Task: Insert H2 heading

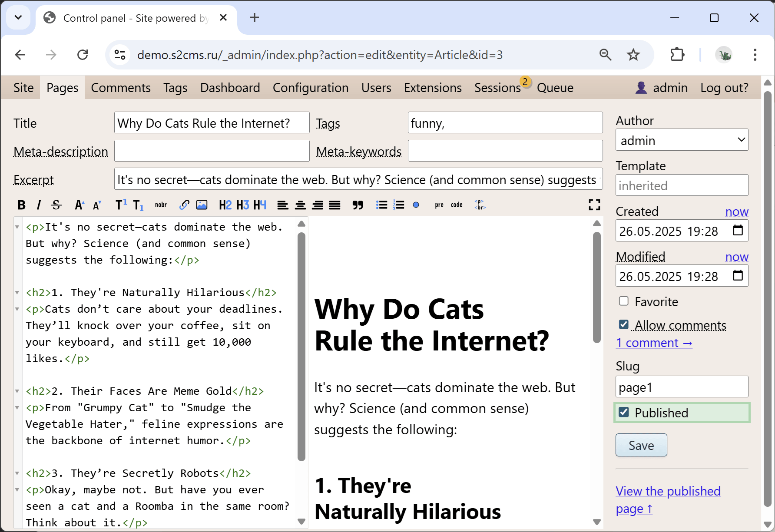Action: [x=225, y=205]
